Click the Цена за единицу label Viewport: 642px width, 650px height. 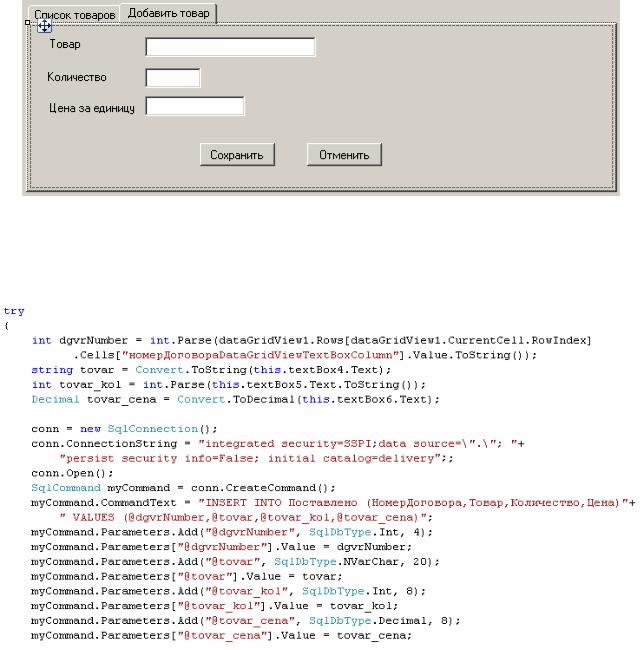pos(92,108)
